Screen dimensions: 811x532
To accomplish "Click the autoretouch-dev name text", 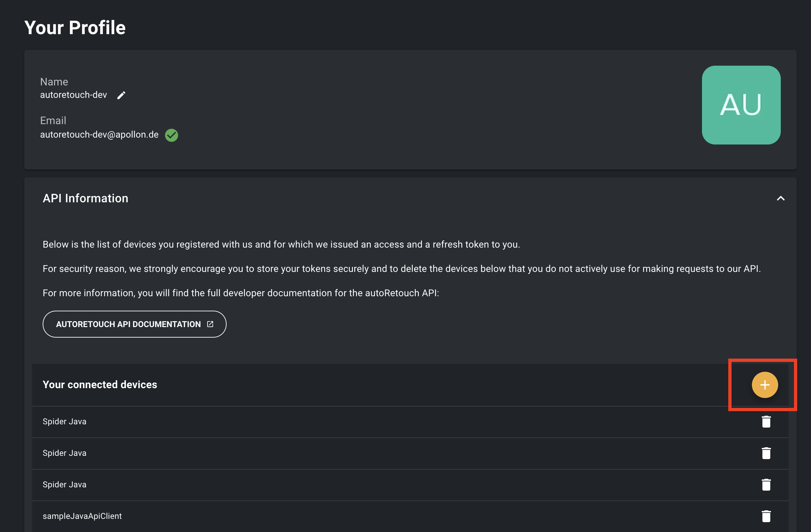I will [74, 95].
